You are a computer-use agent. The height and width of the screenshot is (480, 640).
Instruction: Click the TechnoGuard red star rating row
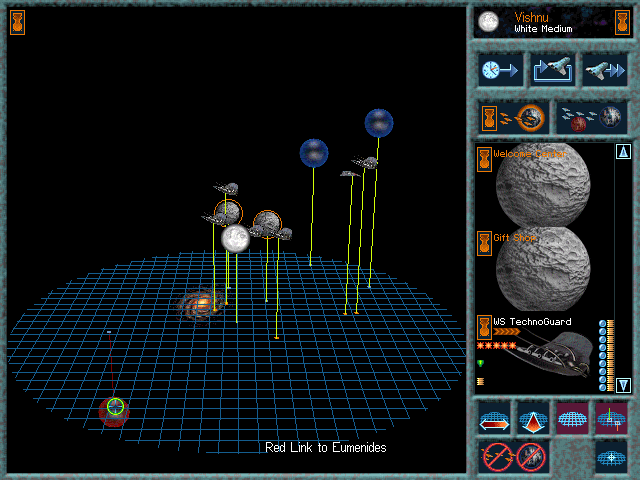tap(497, 346)
